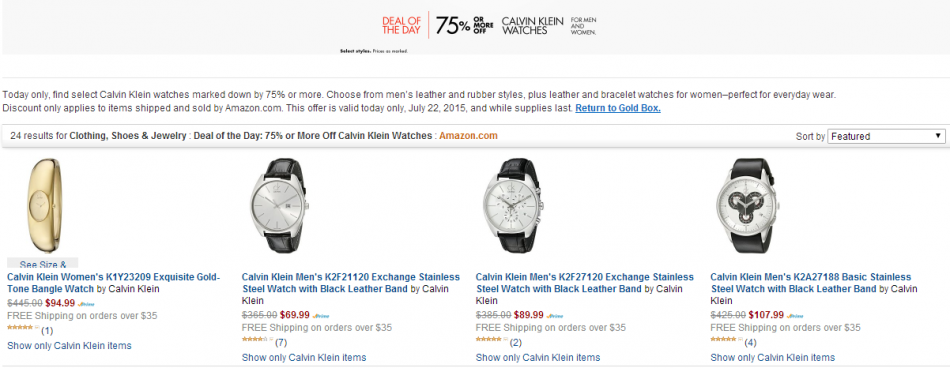Open the gold bangle watch thumbnail
The image size is (950, 368).
[x=43, y=206]
